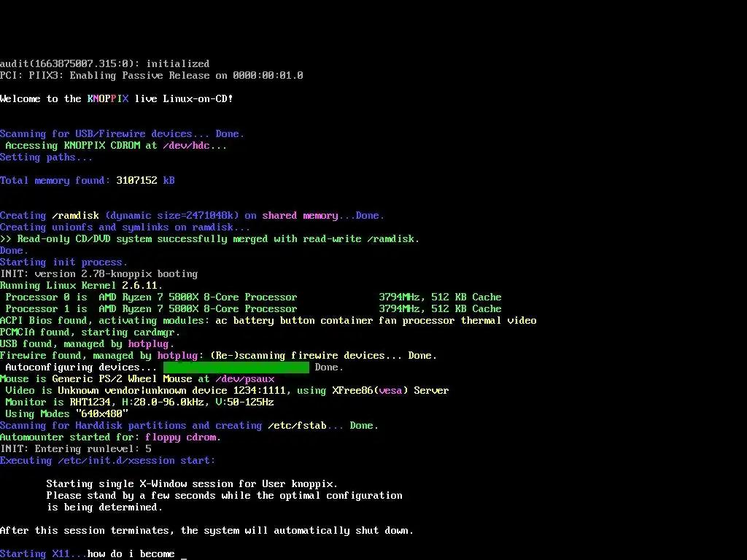
Task: Click 'Scanning for Harddisk partitions' line
Action: pyautogui.click(x=189, y=426)
